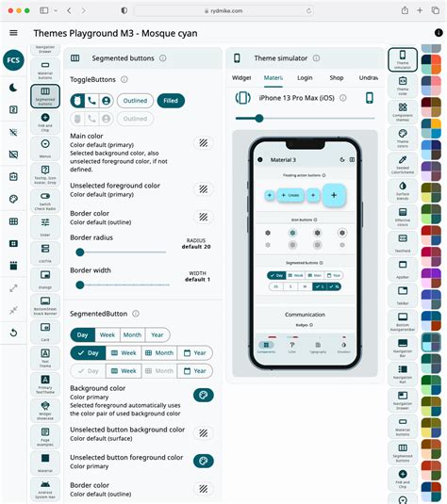The height and width of the screenshot is (504, 447).
Task: Toggle the phone icon in ToggleButtons
Action: pyautogui.click(x=91, y=101)
